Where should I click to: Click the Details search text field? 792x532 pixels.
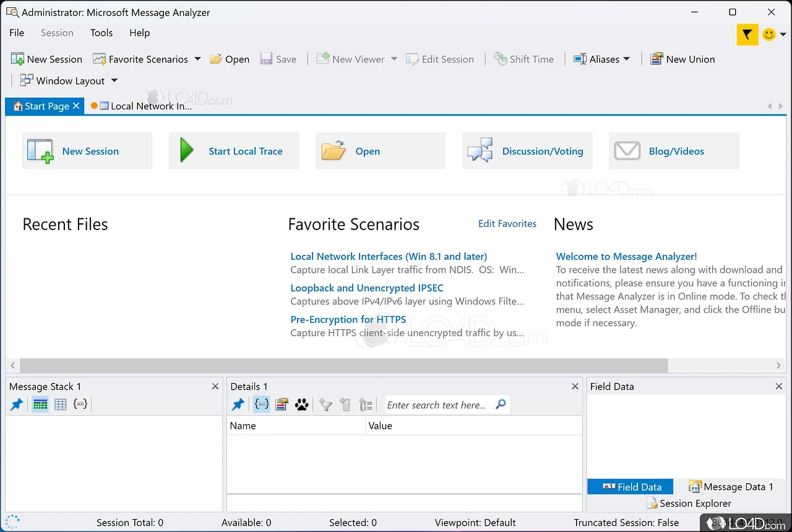pos(437,405)
